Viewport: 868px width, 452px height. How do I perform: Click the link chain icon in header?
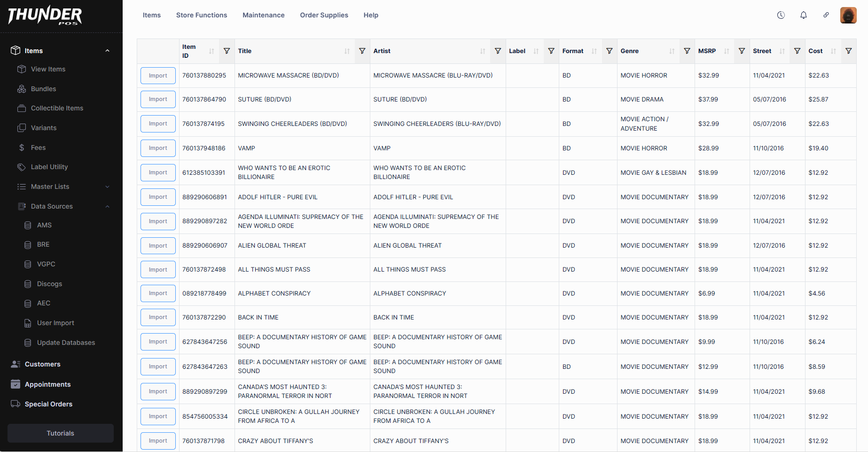coord(826,15)
